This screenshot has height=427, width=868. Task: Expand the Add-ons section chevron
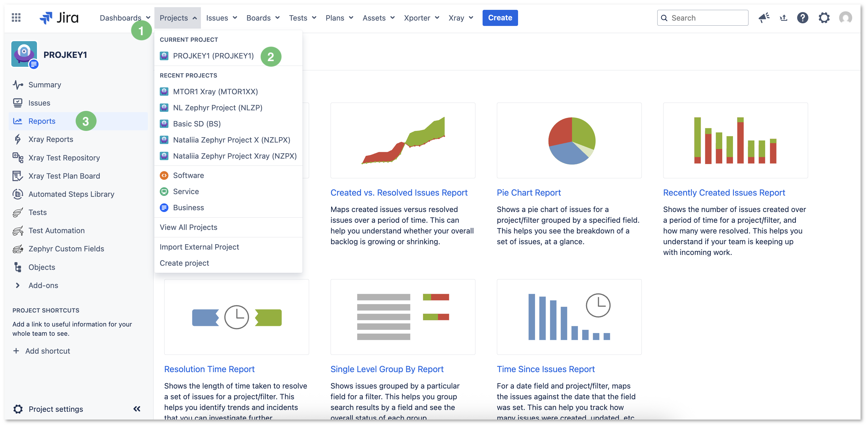(18, 285)
